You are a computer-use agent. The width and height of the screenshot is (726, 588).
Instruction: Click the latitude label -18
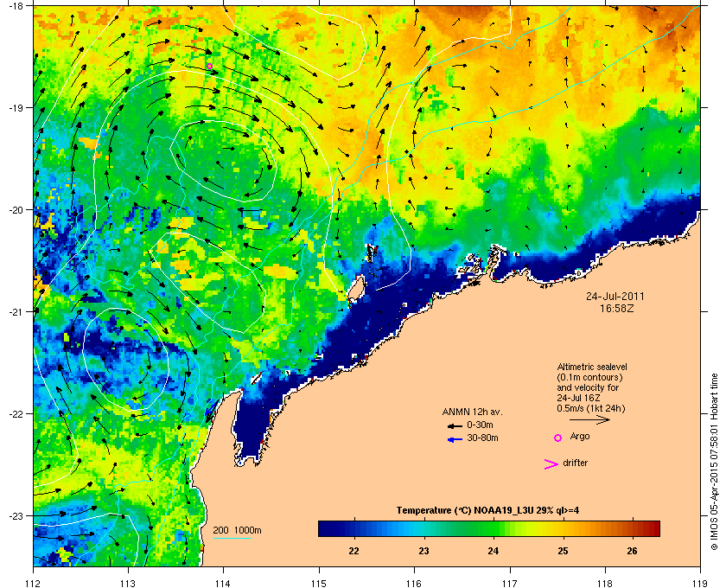click(15, 5)
